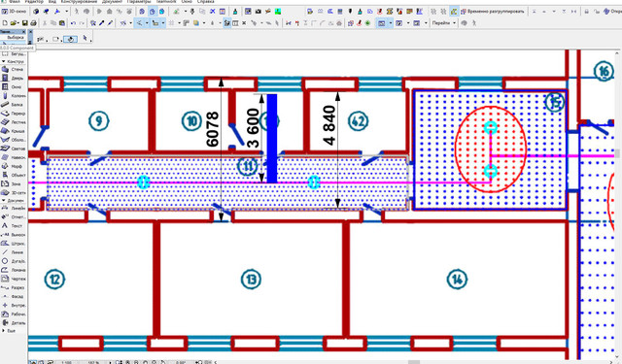Click the Print icon in toolbar

coord(33,23)
